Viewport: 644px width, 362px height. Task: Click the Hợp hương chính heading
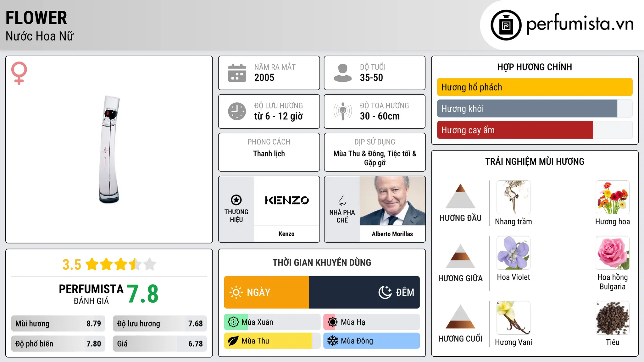535,67
